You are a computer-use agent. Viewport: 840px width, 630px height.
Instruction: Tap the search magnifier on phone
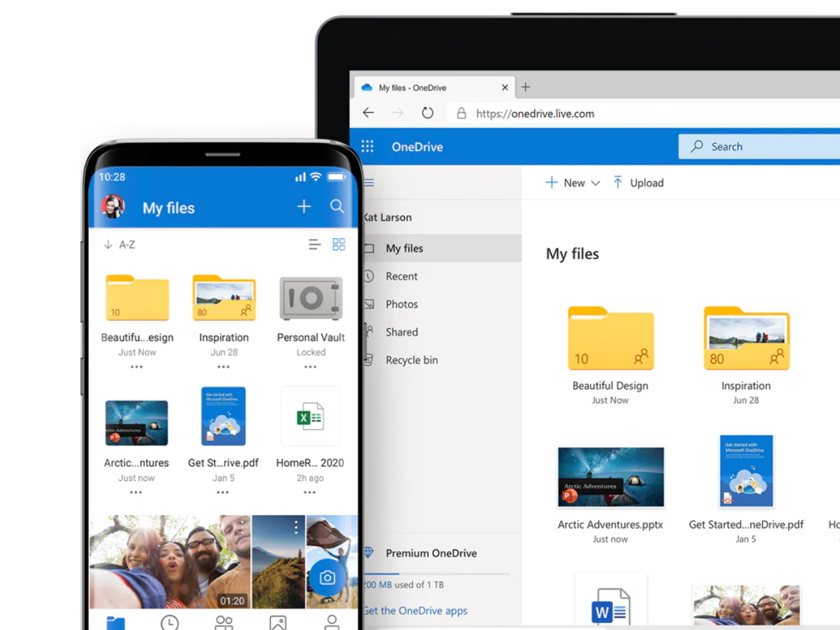(x=337, y=206)
